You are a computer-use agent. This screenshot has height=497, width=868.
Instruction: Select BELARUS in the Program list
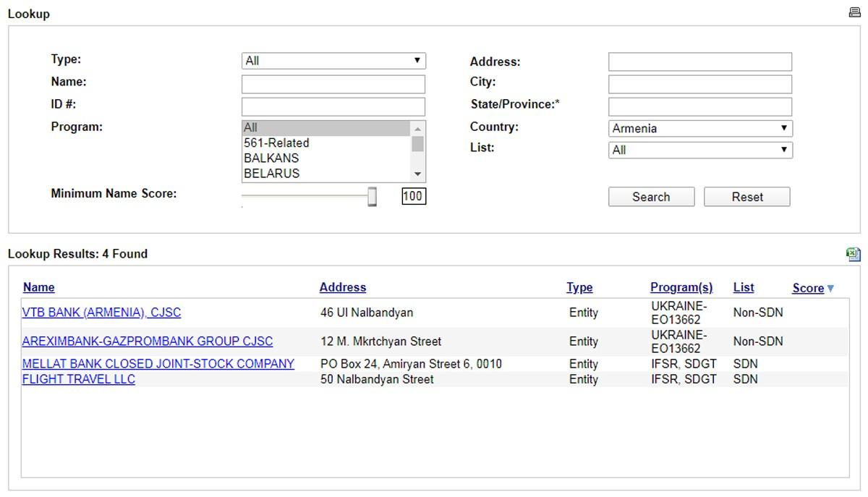coord(326,174)
